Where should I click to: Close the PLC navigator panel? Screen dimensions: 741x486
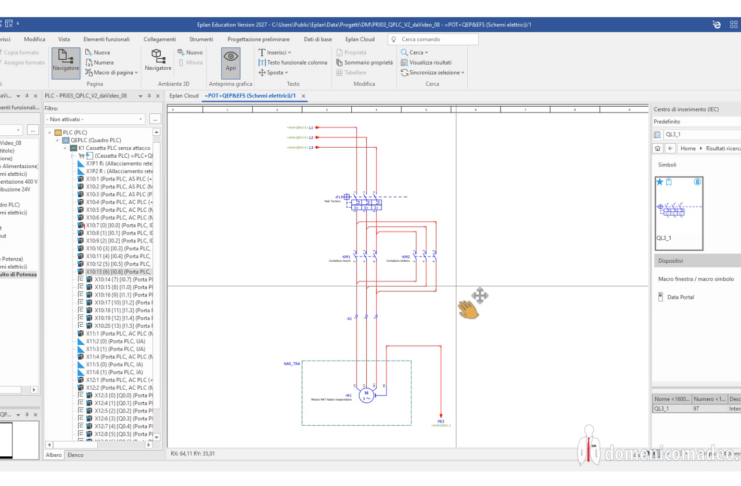point(158,96)
